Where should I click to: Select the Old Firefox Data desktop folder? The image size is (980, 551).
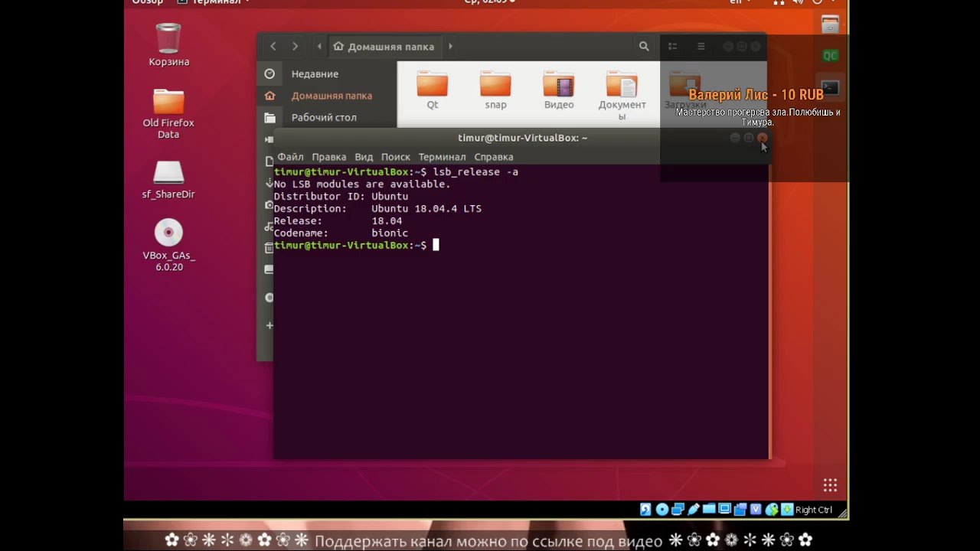[x=168, y=113]
